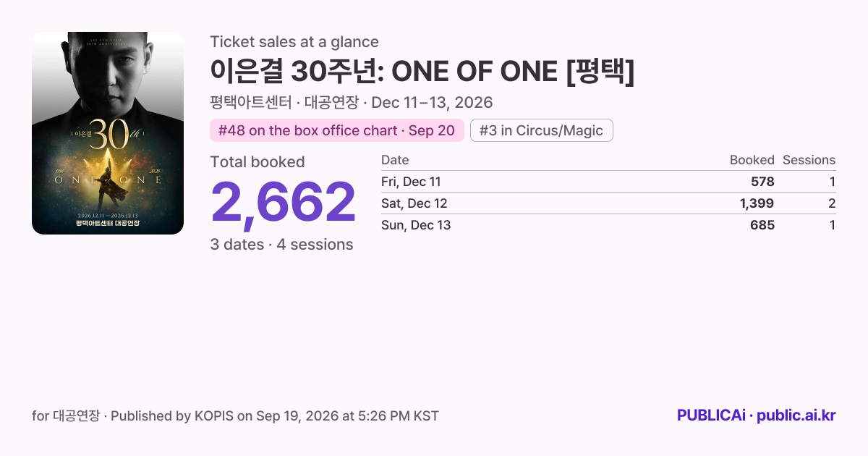
Task: Click the venue and date line
Action: (x=352, y=102)
